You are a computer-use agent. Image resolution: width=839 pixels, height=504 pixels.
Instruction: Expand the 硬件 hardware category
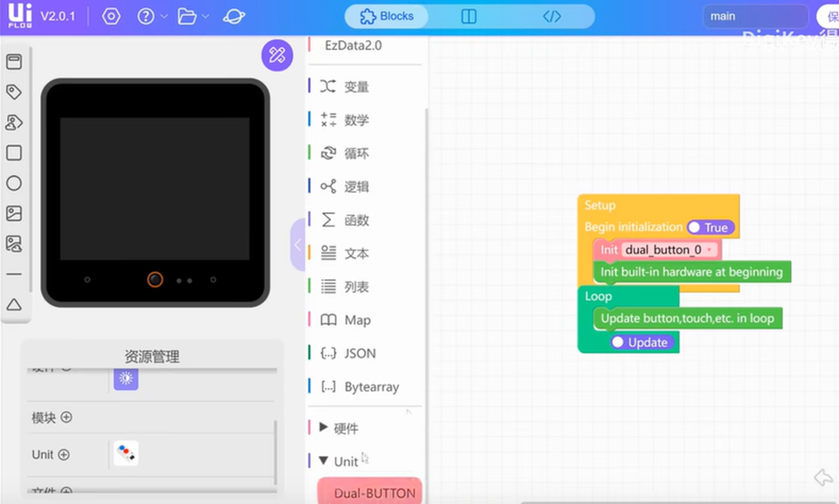pyautogui.click(x=338, y=428)
